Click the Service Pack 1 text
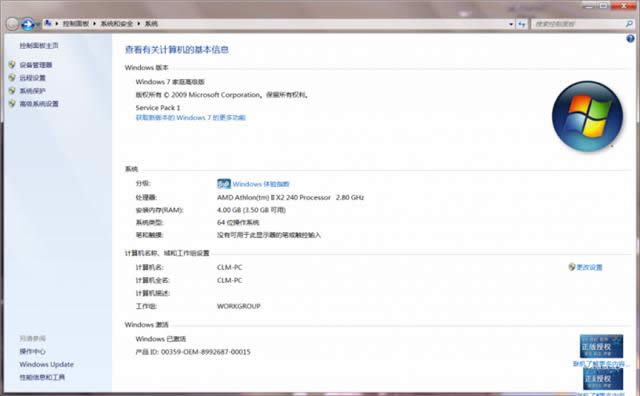The width and height of the screenshot is (640, 396). pyautogui.click(x=158, y=108)
